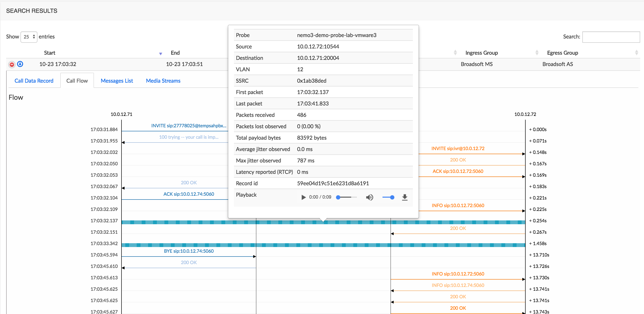
Task: Sort by the Egress Group column
Action: [x=562, y=53]
